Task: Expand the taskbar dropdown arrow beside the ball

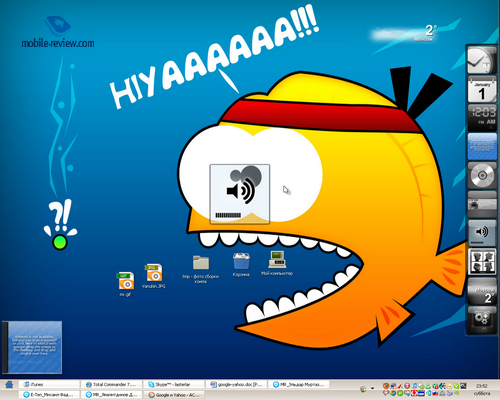Action: pos(372,388)
